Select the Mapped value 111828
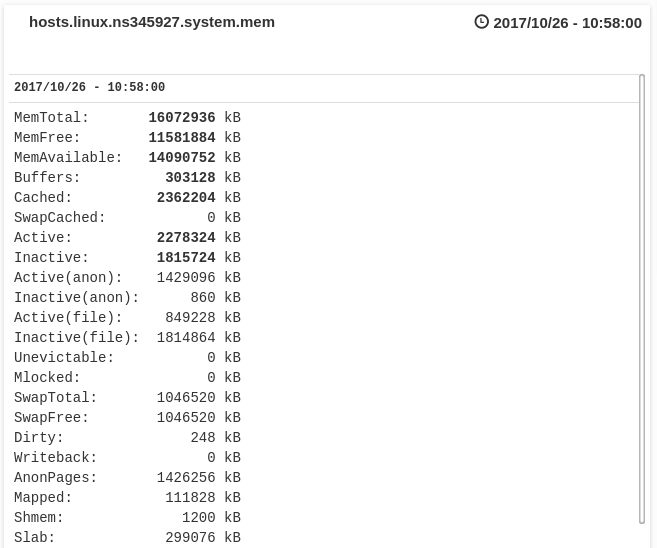This screenshot has width=657, height=548. pyautogui.click(x=190, y=498)
